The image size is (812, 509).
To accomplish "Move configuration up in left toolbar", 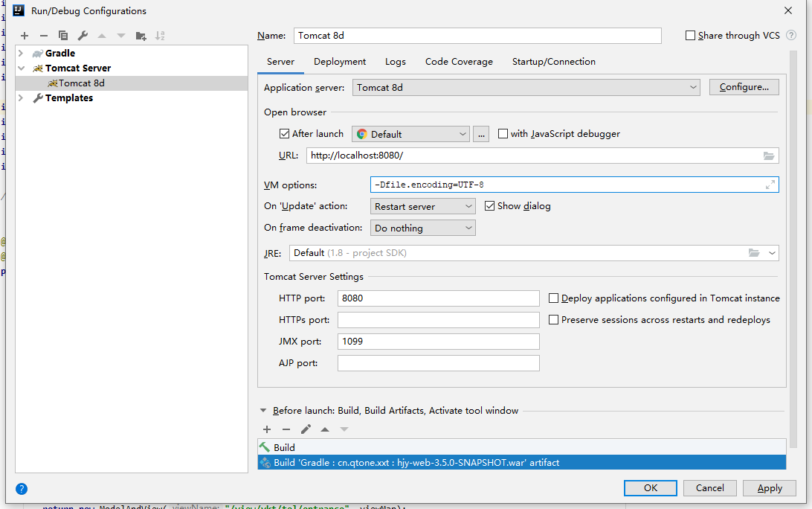I will pyautogui.click(x=101, y=36).
